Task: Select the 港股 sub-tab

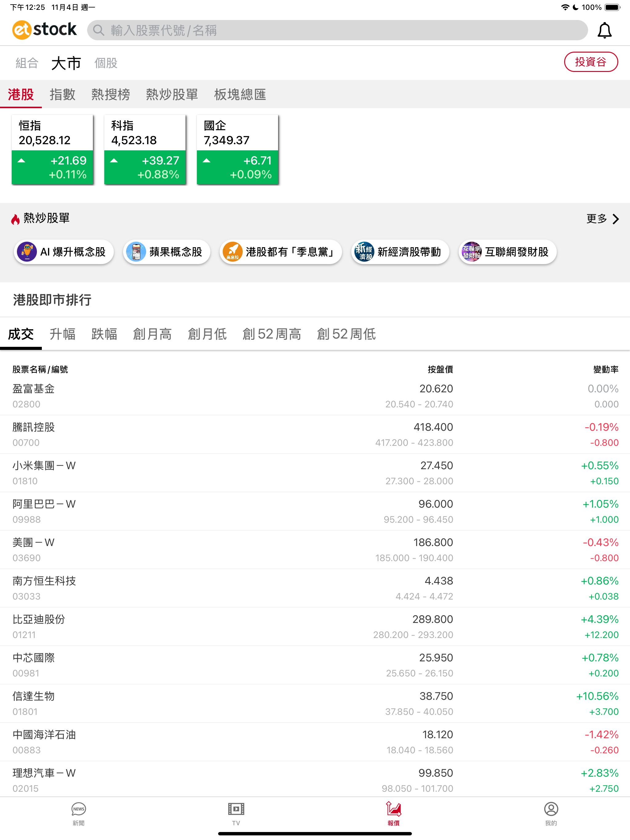Action: click(x=21, y=95)
